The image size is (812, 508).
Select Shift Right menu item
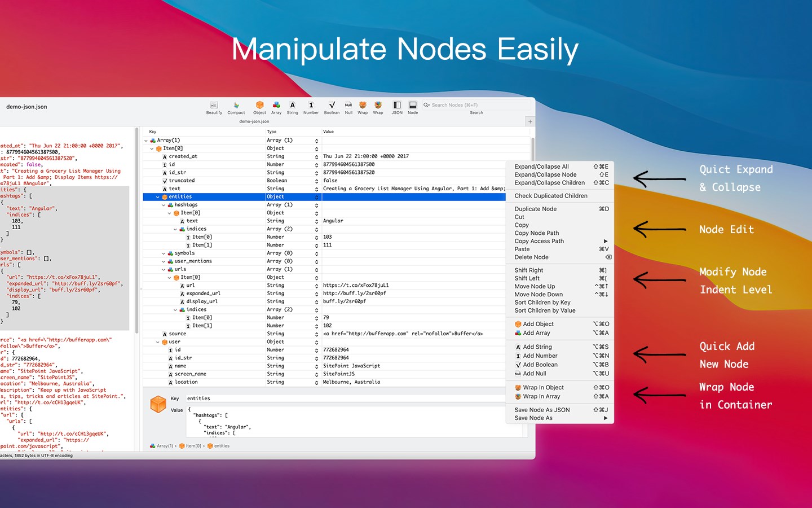coord(560,270)
